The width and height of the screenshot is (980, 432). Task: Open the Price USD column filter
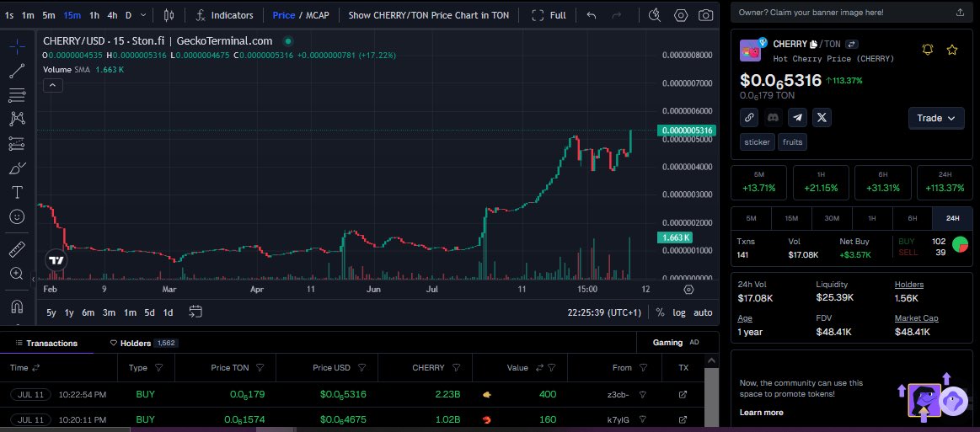[x=361, y=368]
